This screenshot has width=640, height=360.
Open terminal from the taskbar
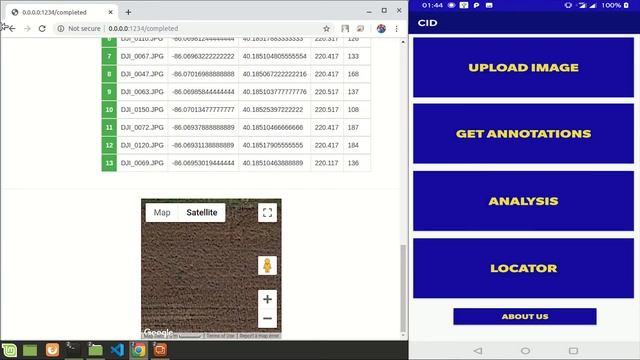point(73,350)
